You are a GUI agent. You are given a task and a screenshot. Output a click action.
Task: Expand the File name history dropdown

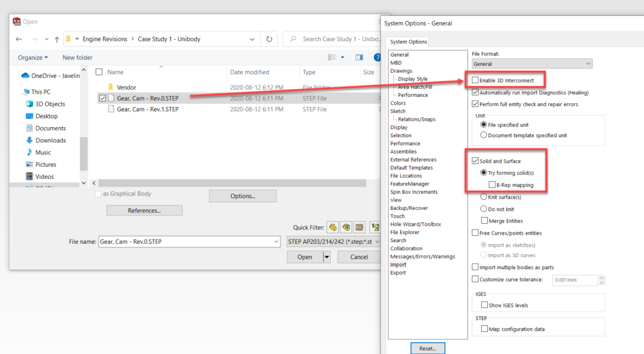pos(276,241)
